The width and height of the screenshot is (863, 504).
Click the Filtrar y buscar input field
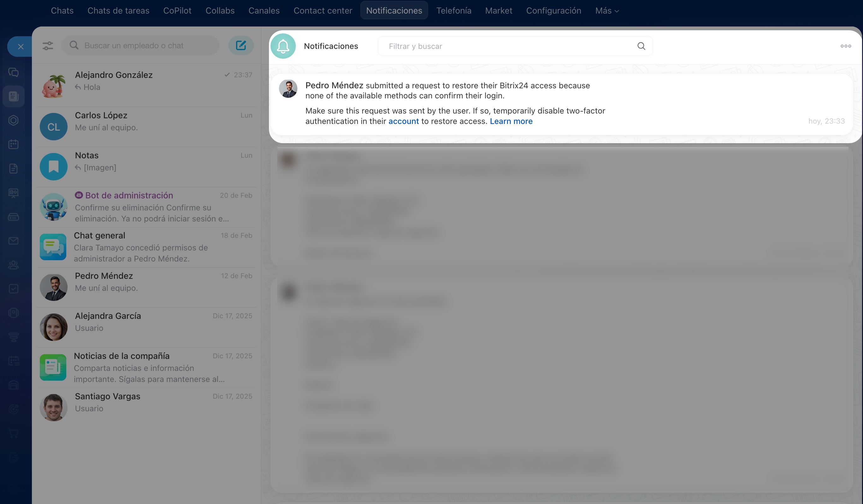coord(507,46)
